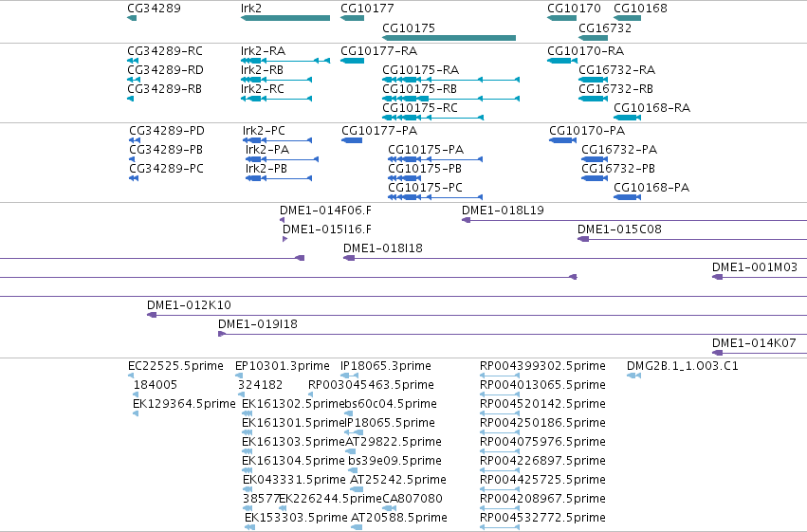Select feature DMG2B.1_1.003.C1

(683, 366)
